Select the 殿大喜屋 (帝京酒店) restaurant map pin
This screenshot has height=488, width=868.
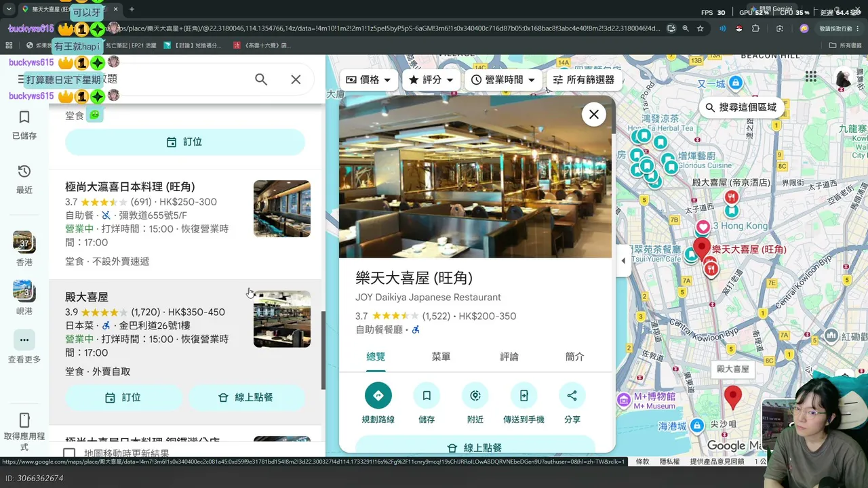click(731, 197)
